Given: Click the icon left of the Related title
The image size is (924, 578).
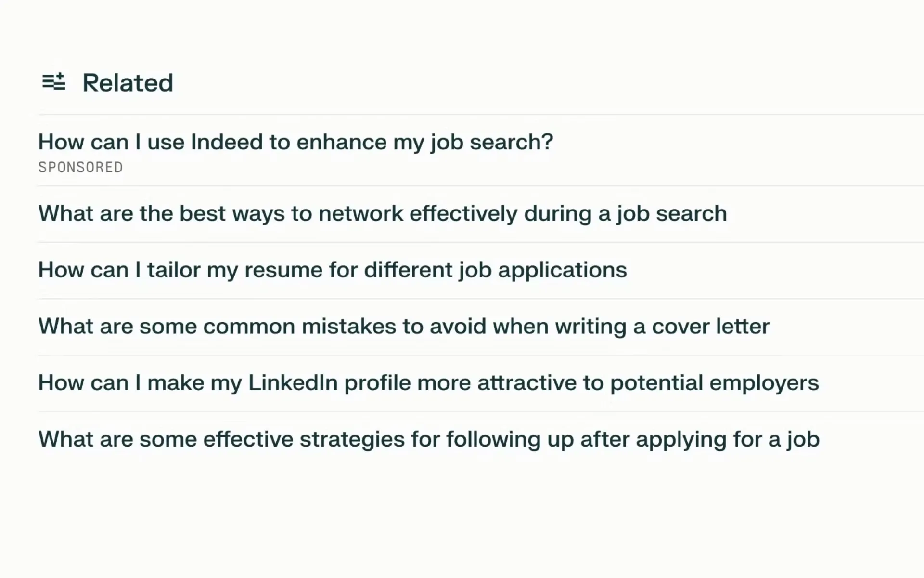Looking at the screenshot, I should point(53,81).
